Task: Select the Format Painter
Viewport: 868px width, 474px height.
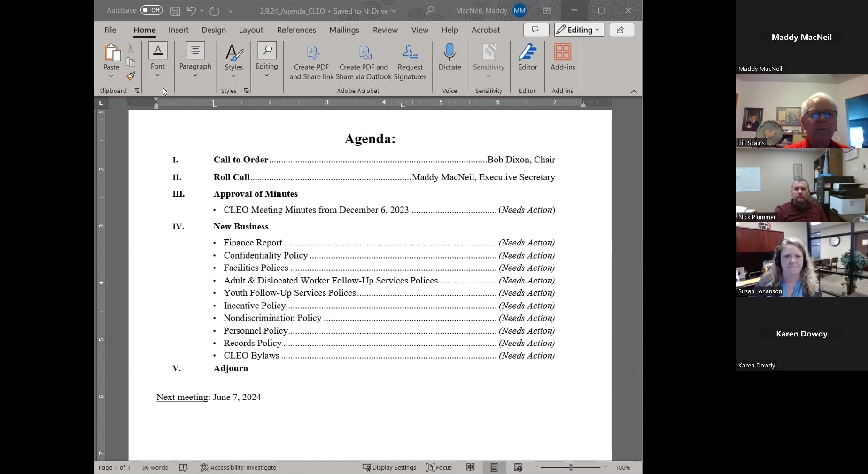Action: 130,76
